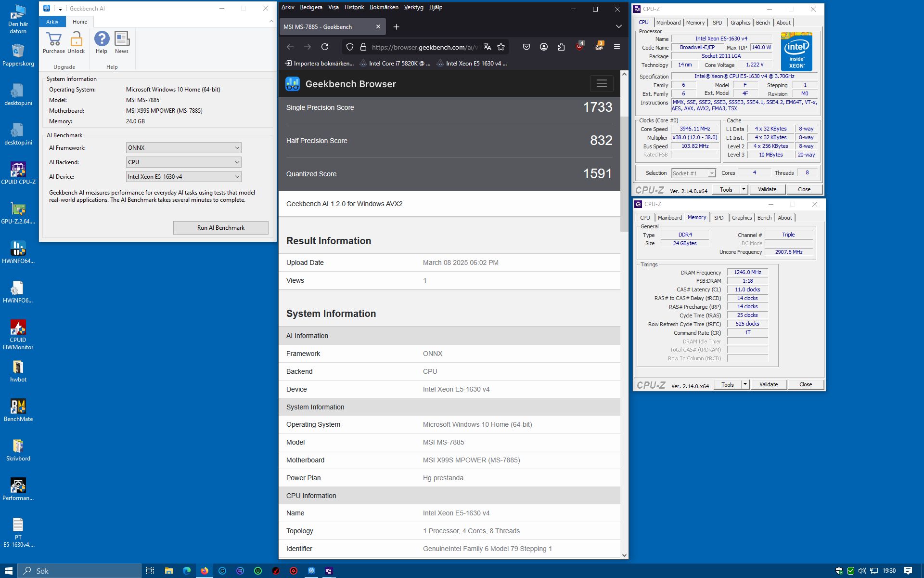Click the Unlock padlock icon
Image resolution: width=924 pixels, height=578 pixels.
tap(76, 42)
